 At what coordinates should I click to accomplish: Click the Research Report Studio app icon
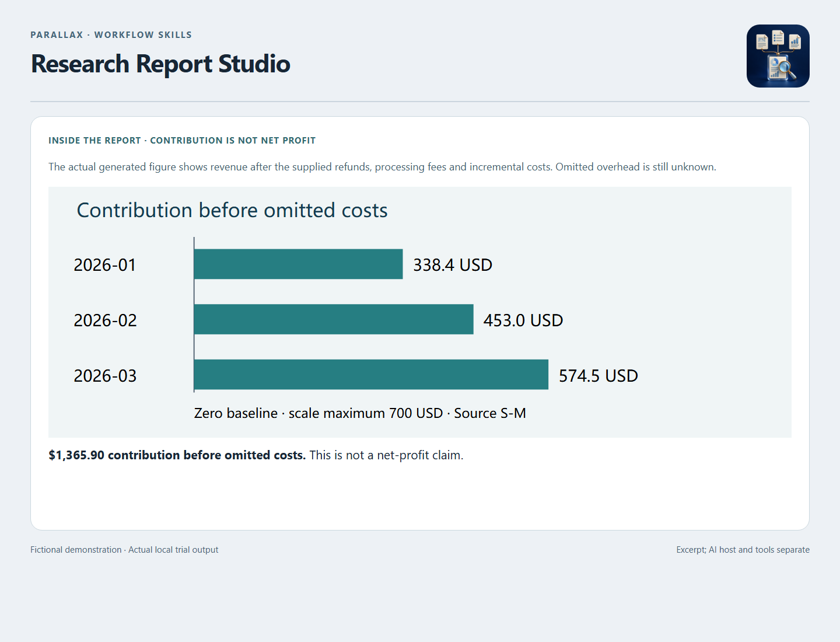(x=778, y=56)
